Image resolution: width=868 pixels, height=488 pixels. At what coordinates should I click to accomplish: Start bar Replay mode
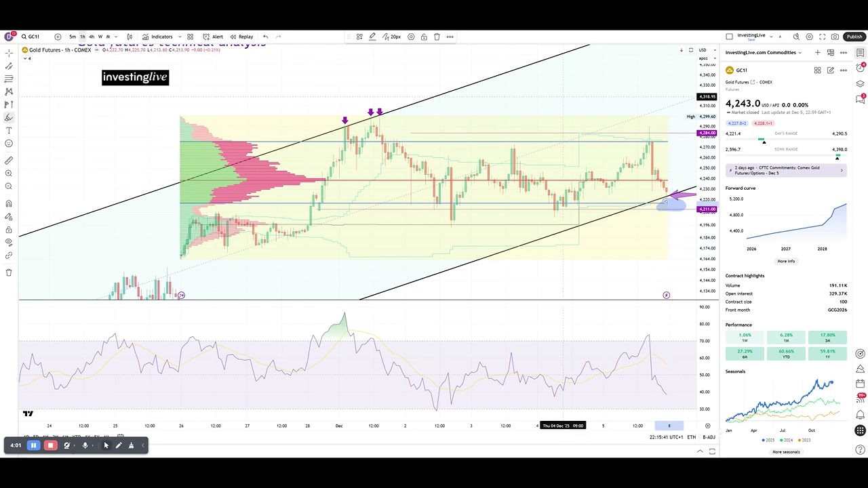pyautogui.click(x=241, y=37)
